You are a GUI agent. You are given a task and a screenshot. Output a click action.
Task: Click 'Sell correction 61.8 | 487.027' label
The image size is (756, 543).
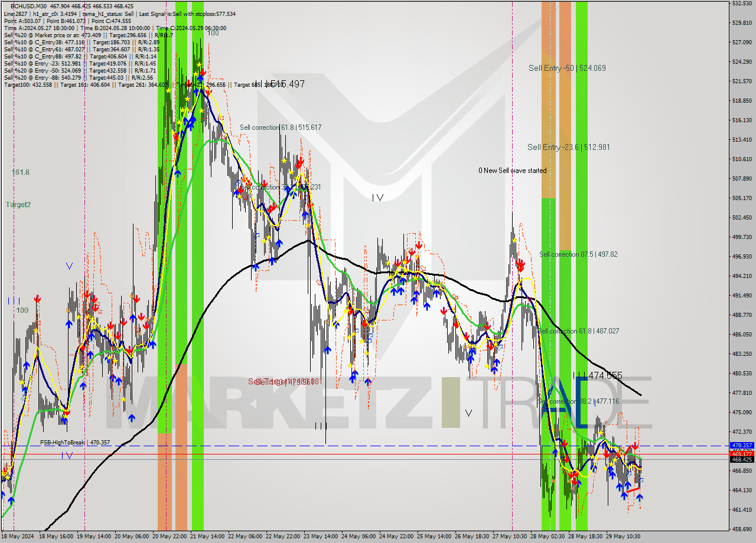tap(579, 331)
